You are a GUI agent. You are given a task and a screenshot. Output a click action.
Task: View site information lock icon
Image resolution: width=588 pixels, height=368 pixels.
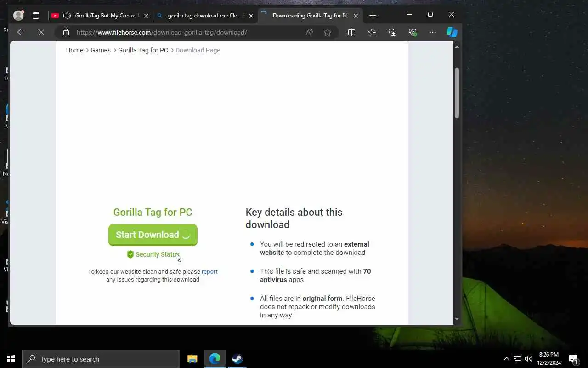tap(66, 32)
